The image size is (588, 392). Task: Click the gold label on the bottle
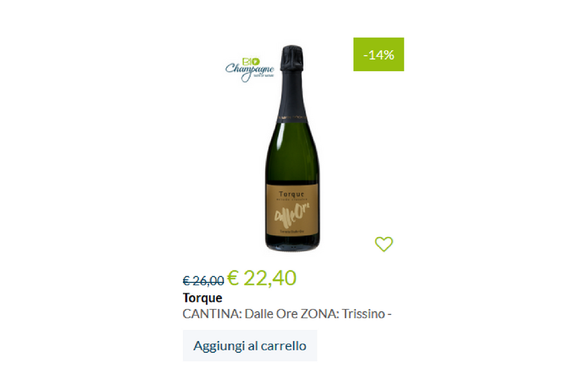[x=292, y=210]
